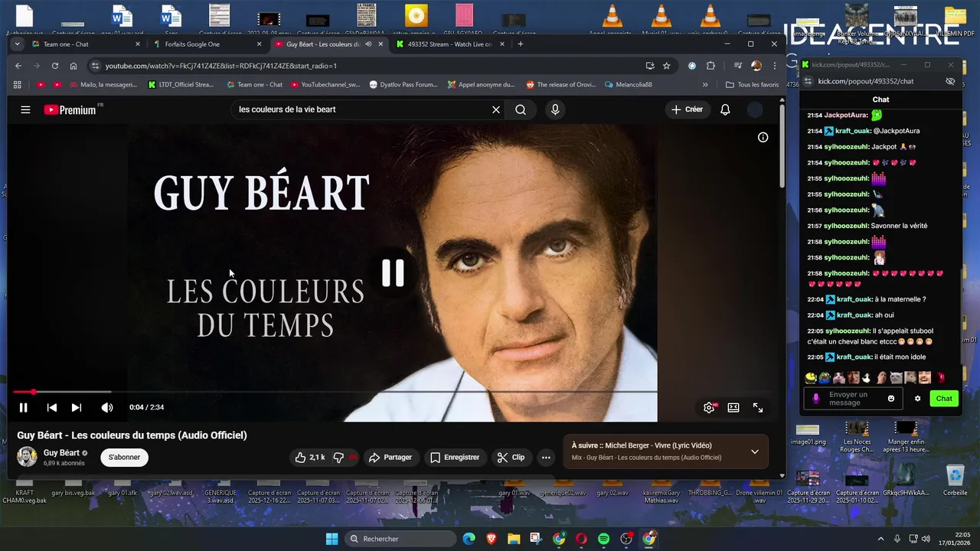
Task: Seek on the red video progress bar
Action: tap(335, 392)
